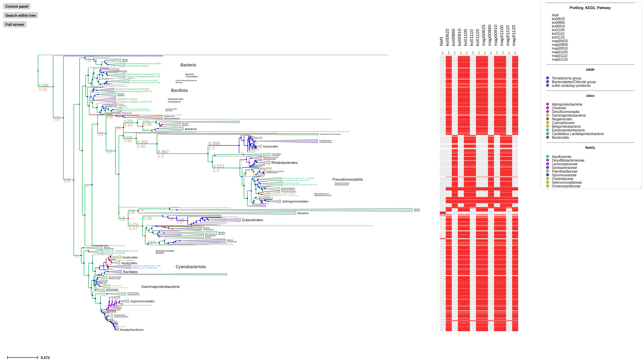Screen dimensions: 644x362
Task: Click the Paenibacillaceae family color dot
Action: pos(548,171)
